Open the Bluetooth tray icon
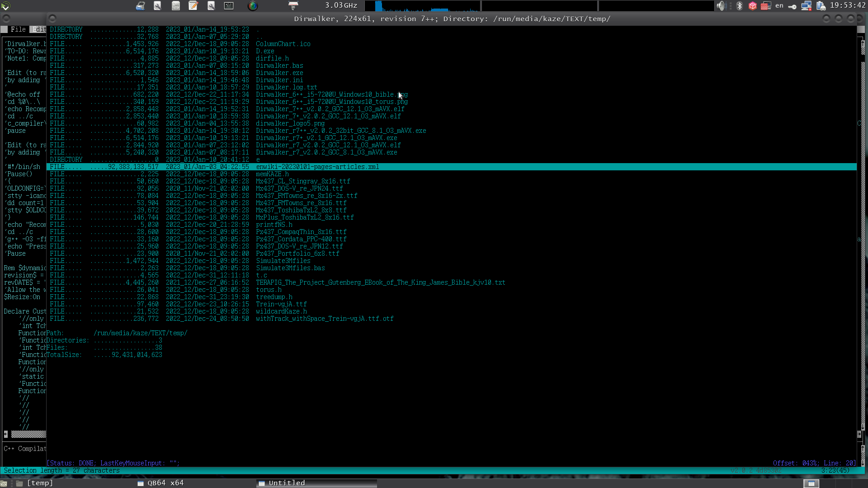Screen dimensions: 868x488 pyautogui.click(x=740, y=6)
